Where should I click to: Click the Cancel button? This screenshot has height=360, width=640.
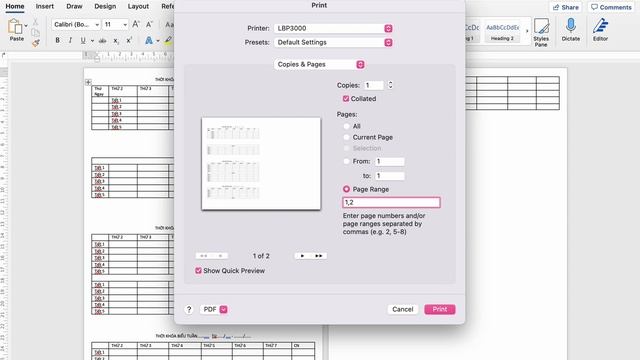[403, 309]
